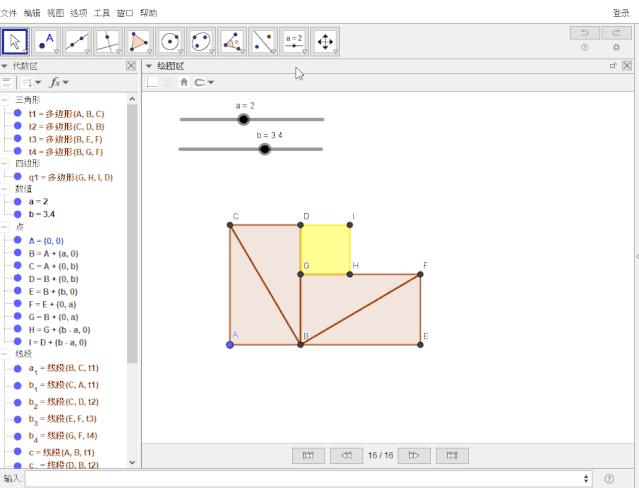
Task: Toggle grid display in graphics view
Action: [167, 82]
